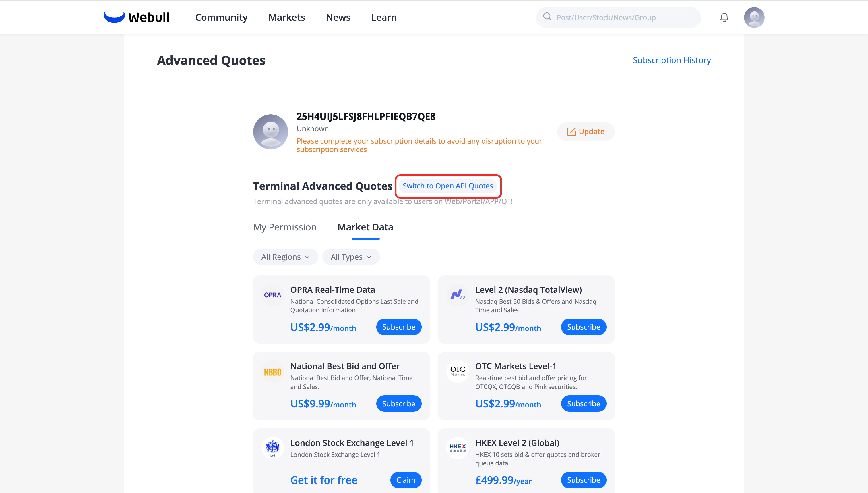868x493 pixels.
Task: Subscribe to HKEX Level 2 (Global)
Action: [584, 480]
